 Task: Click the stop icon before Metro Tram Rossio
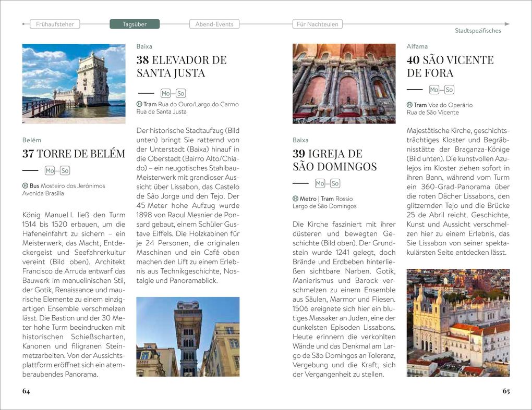[x=296, y=198]
